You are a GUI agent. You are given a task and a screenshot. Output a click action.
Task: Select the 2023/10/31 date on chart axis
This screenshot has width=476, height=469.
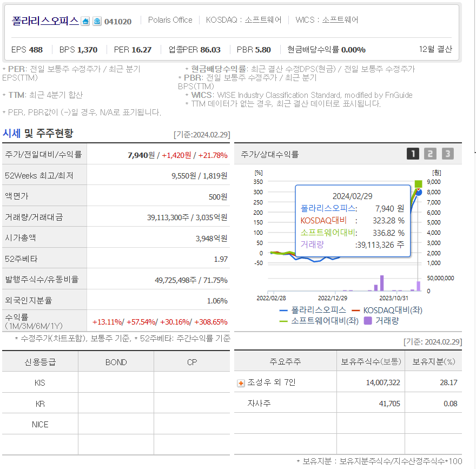coord(394,298)
